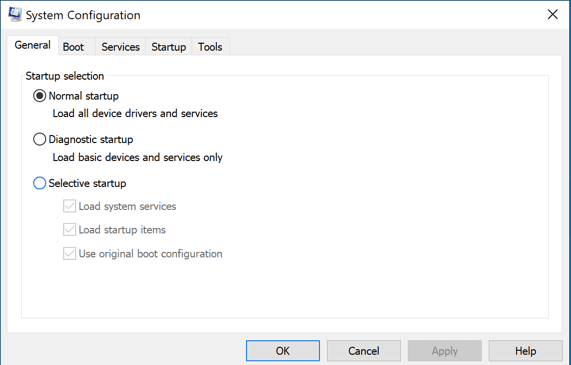Close the System Configuration window
The width and height of the screenshot is (571, 365).
tap(552, 15)
